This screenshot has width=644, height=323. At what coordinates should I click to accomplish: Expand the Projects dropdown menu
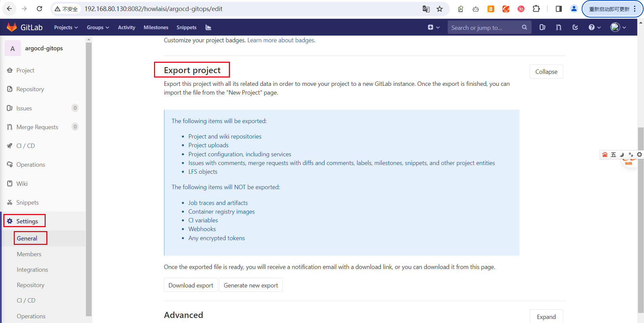pyautogui.click(x=66, y=28)
